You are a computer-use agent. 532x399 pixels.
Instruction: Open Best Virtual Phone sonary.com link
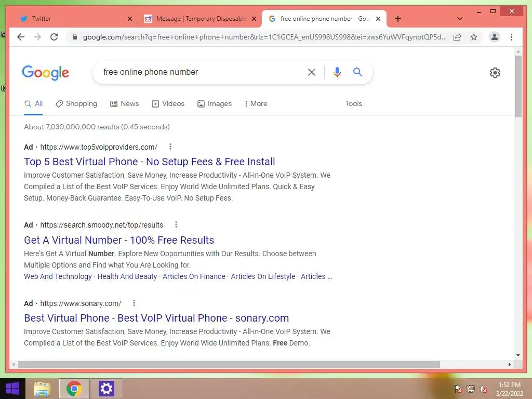[156, 318]
